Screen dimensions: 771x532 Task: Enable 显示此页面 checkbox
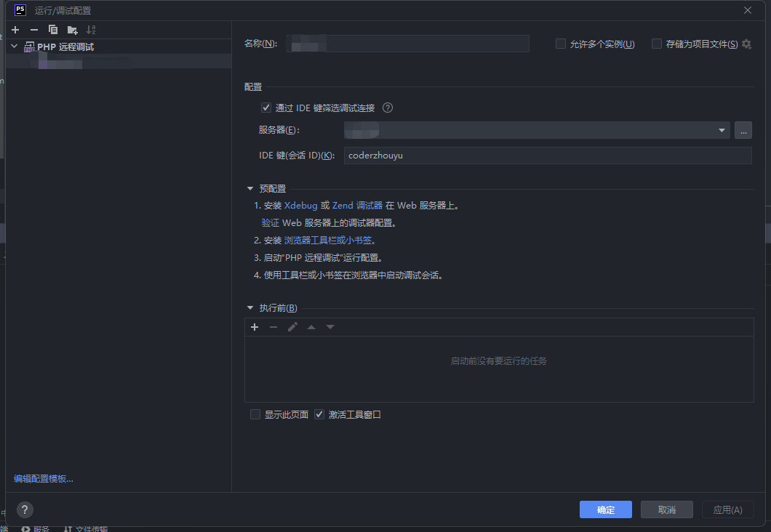click(255, 414)
